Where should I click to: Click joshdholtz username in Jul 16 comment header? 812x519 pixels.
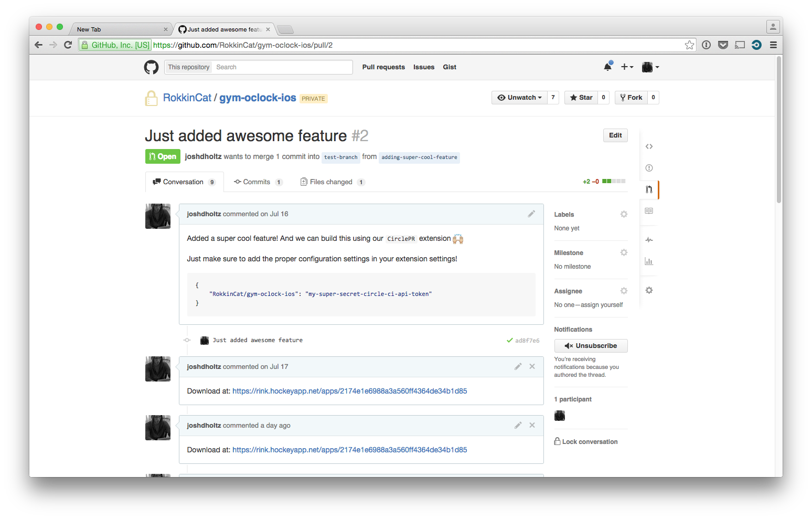(x=204, y=214)
